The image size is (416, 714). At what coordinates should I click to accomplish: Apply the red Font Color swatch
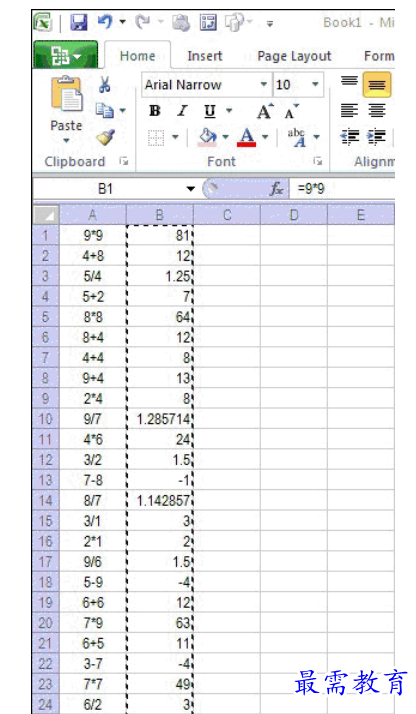[246, 137]
